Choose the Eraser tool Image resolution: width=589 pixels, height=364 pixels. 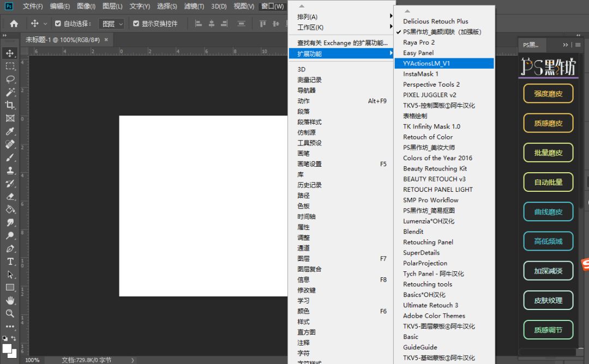pyautogui.click(x=10, y=197)
